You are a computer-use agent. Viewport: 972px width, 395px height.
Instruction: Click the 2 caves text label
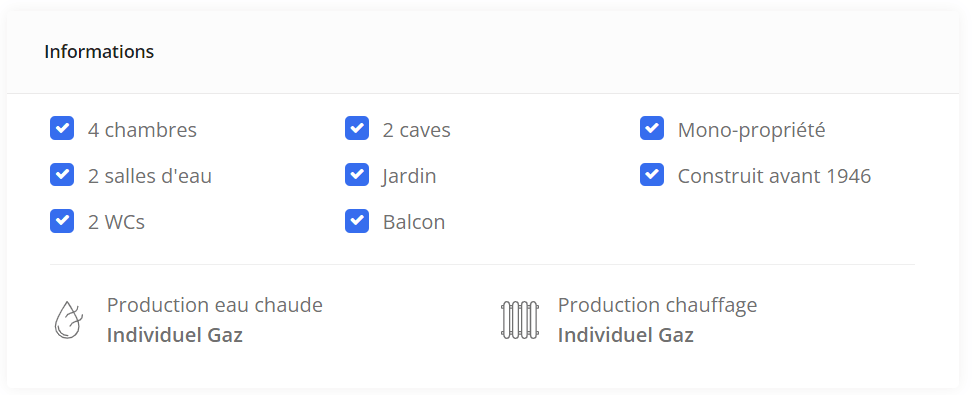pos(417,130)
